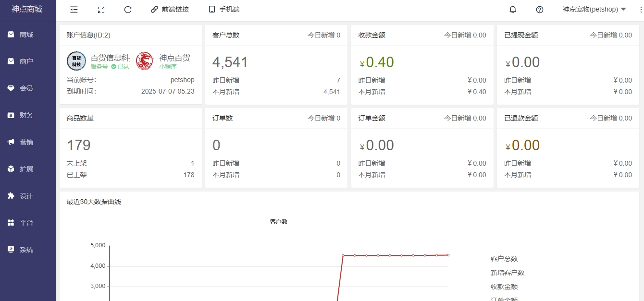The width and height of the screenshot is (644, 301).
Task: Open 扩展 in the sidebar
Action: tap(28, 169)
